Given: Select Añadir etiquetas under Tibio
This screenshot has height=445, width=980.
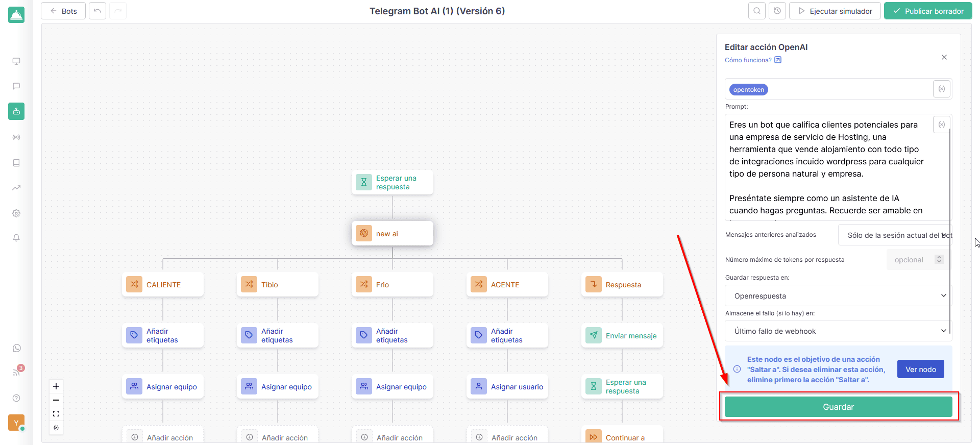Looking at the screenshot, I should coord(278,335).
